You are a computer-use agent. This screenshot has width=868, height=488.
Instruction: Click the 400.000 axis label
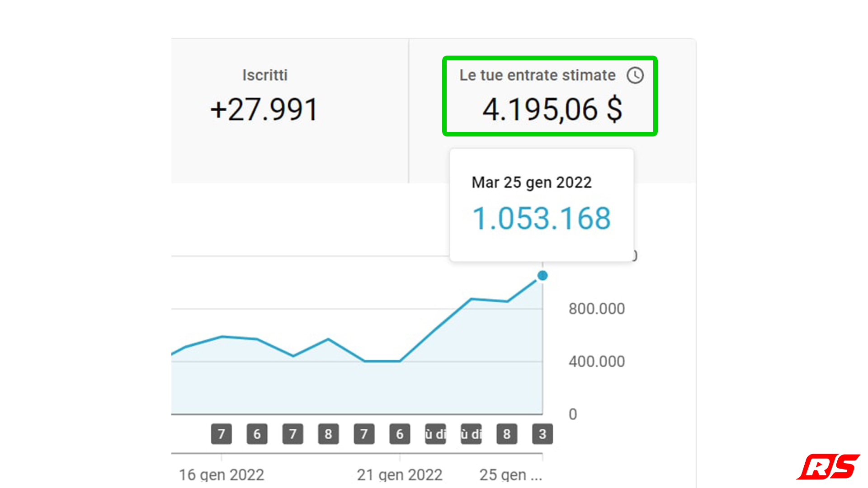[x=597, y=361]
